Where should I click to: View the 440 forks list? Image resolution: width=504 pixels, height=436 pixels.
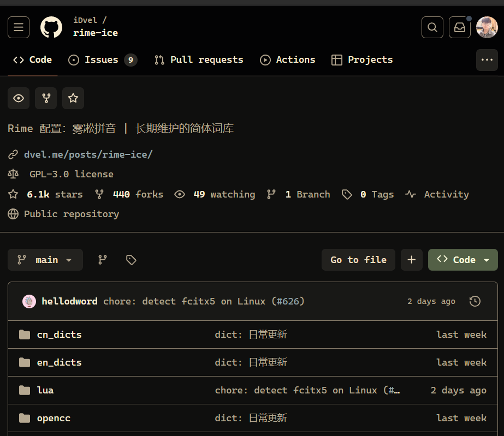coord(138,194)
